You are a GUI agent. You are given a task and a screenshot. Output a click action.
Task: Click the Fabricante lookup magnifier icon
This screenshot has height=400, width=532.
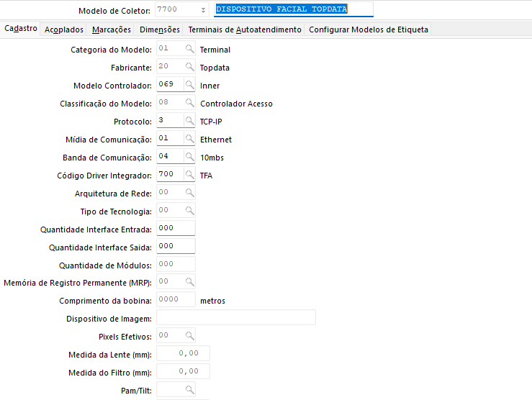pyautogui.click(x=189, y=68)
